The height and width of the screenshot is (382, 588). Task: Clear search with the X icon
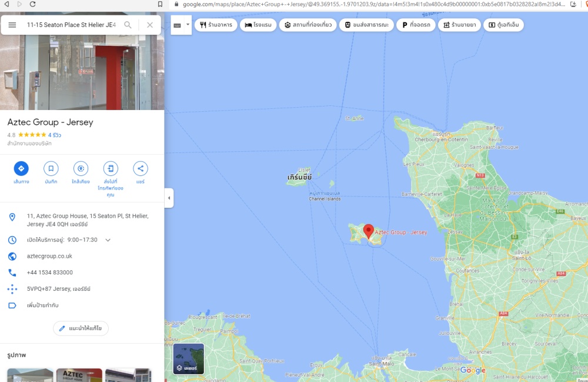(150, 25)
